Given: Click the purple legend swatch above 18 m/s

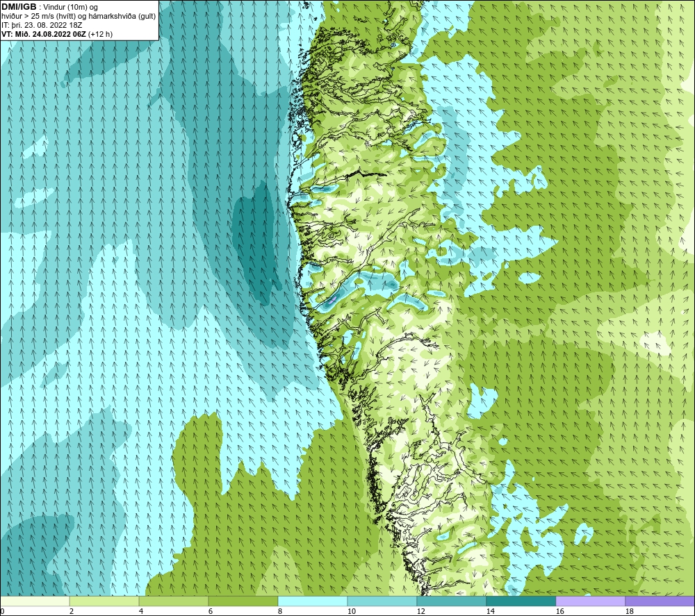Looking at the screenshot, I should click(660, 601).
